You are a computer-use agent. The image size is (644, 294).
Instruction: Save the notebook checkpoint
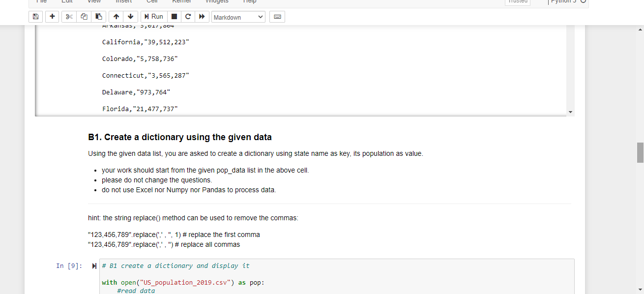point(35,16)
